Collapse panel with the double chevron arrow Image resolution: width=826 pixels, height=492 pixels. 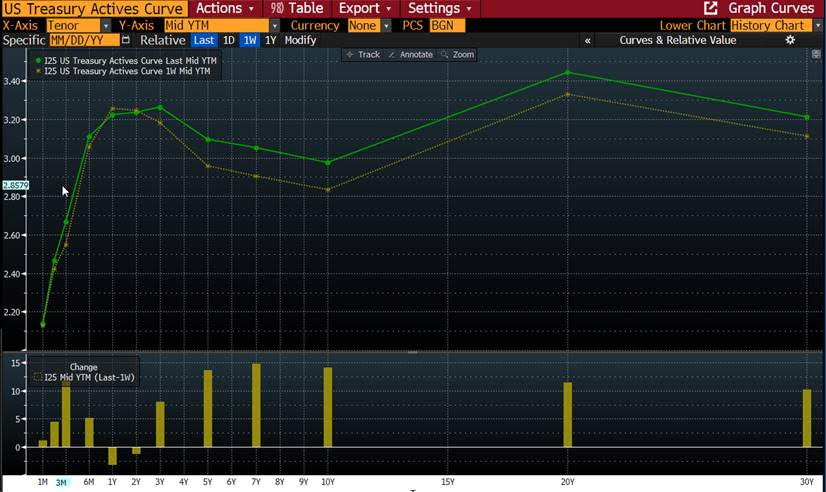(x=587, y=41)
